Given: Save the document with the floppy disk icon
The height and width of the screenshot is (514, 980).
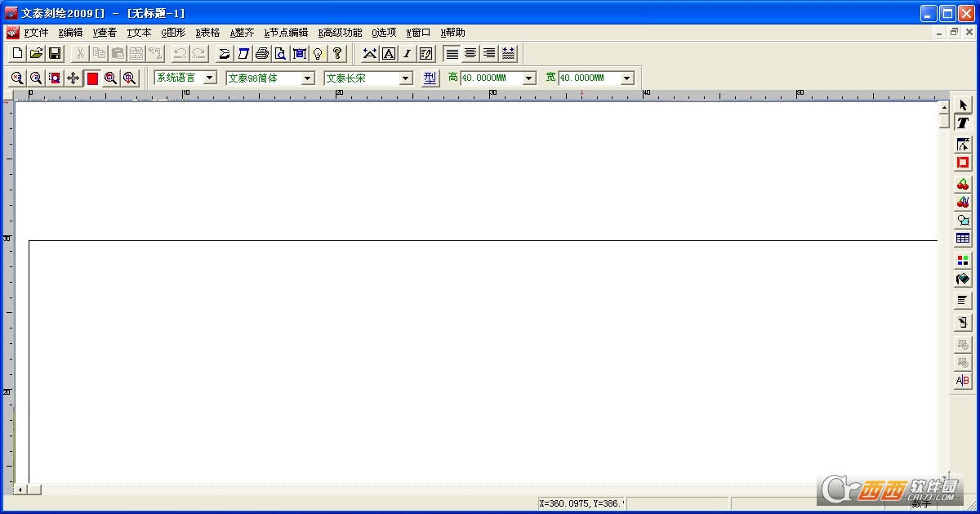Looking at the screenshot, I should pyautogui.click(x=55, y=54).
